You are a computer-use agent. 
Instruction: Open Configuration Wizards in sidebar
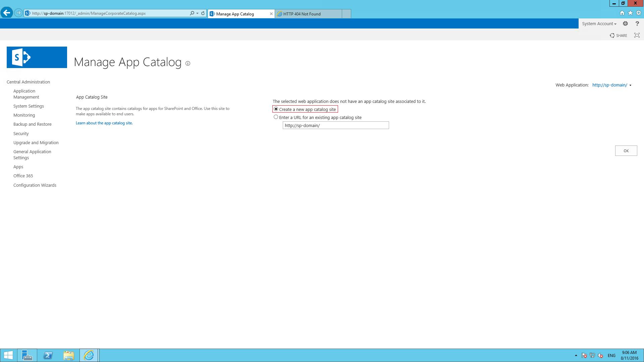35,185
